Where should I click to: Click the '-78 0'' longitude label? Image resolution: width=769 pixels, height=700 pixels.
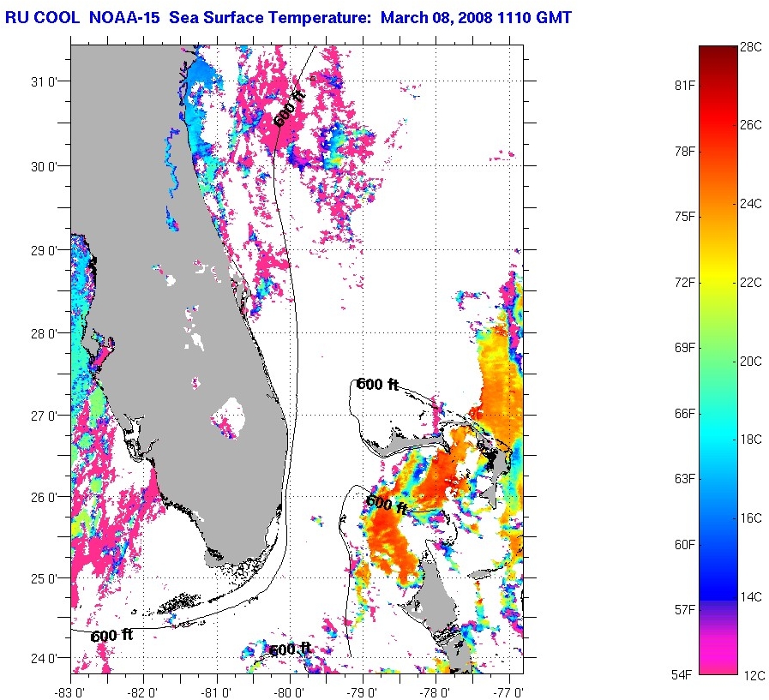click(x=435, y=692)
